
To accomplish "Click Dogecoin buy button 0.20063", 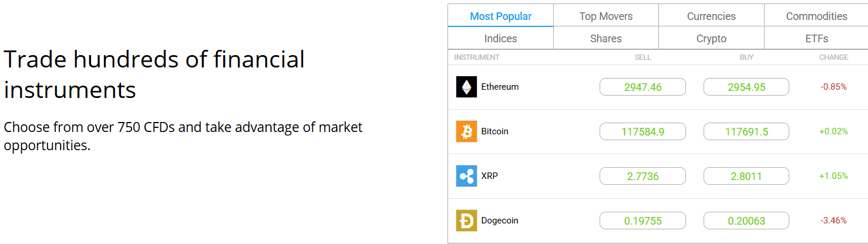I will [x=746, y=221].
